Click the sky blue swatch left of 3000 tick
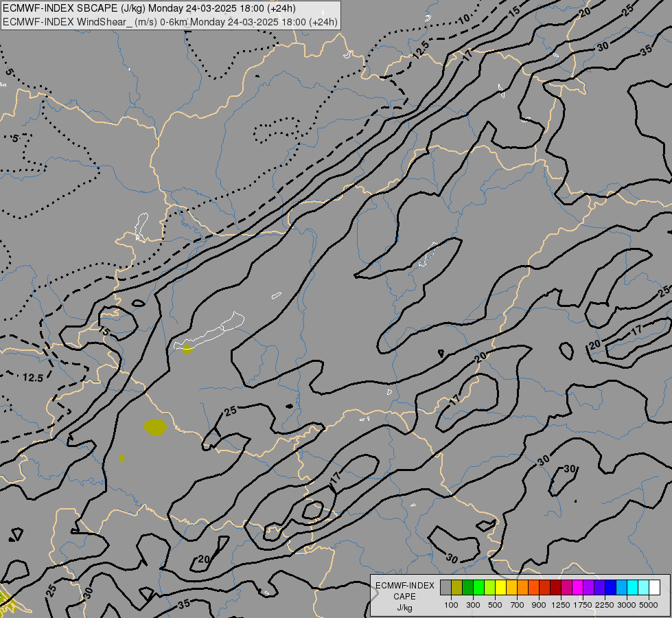The image size is (672, 618). 621,587
